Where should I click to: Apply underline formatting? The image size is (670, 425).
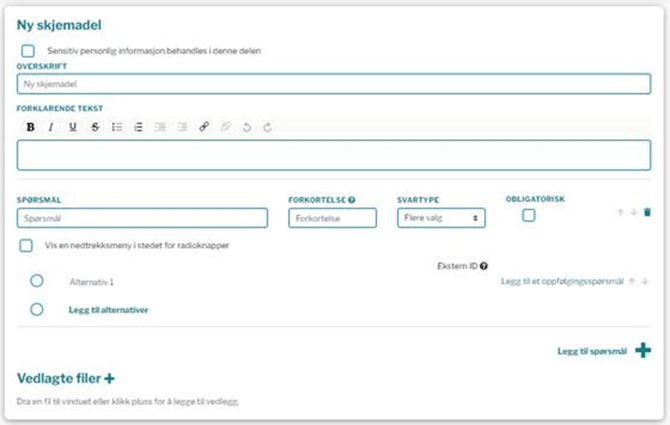pos(73,127)
